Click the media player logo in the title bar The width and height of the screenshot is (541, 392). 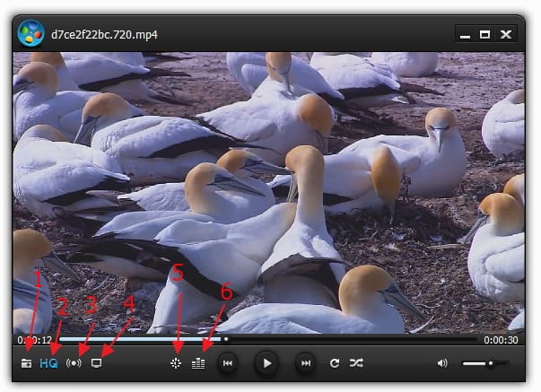(31, 33)
